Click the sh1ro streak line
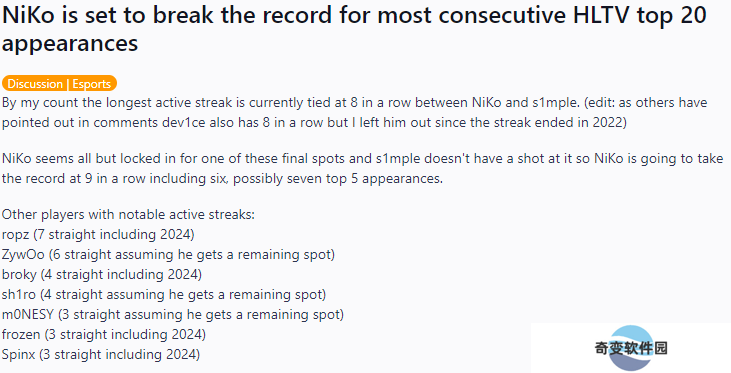 (x=164, y=295)
